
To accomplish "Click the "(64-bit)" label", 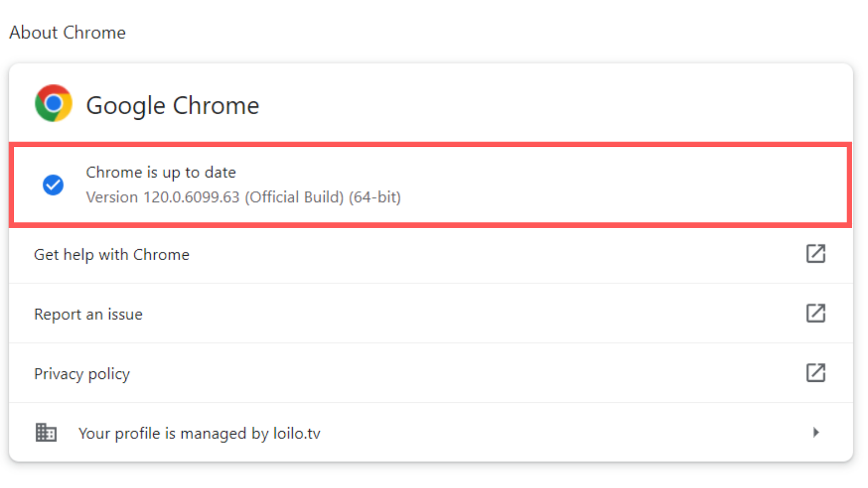I will pos(375,197).
